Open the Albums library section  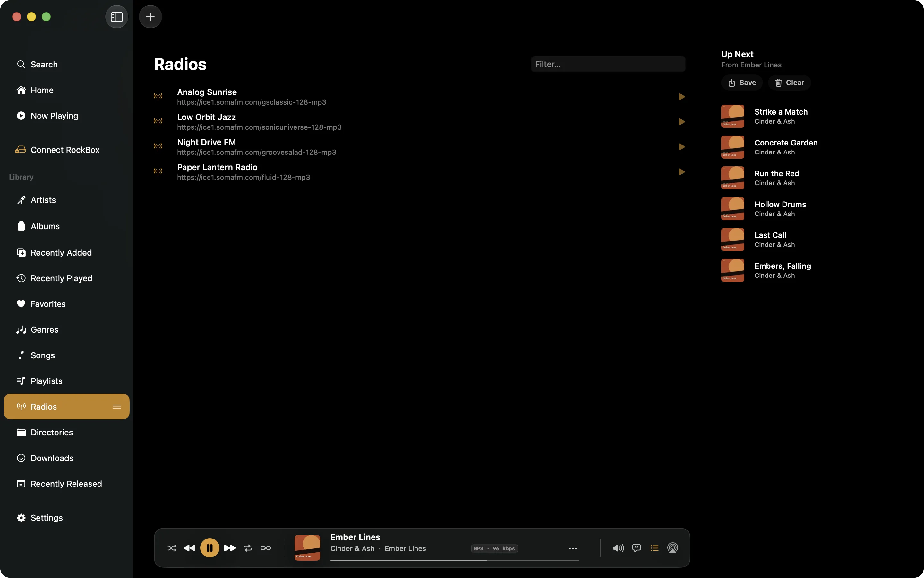coord(67,226)
